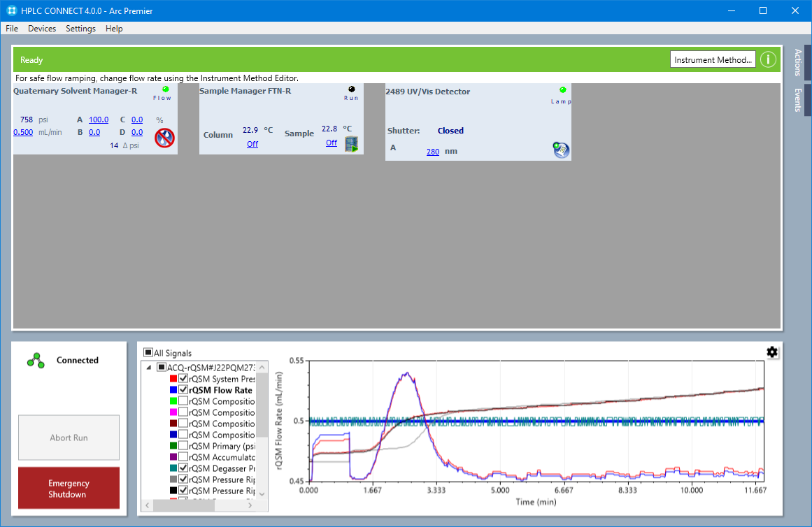This screenshot has width=812, height=527.
Task: Edit solvent B 0.0 percent link
Action: [x=94, y=132]
